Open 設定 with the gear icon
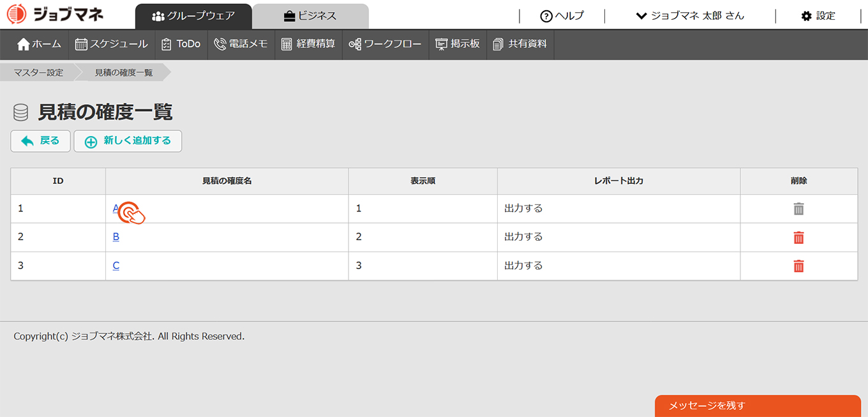This screenshot has height=417, width=868. tap(818, 16)
